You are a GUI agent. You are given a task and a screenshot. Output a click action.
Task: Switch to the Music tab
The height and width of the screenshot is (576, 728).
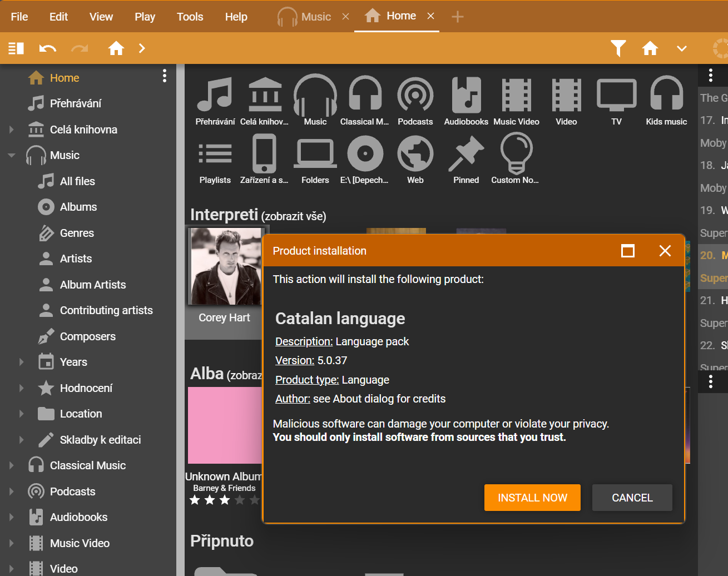(x=305, y=17)
